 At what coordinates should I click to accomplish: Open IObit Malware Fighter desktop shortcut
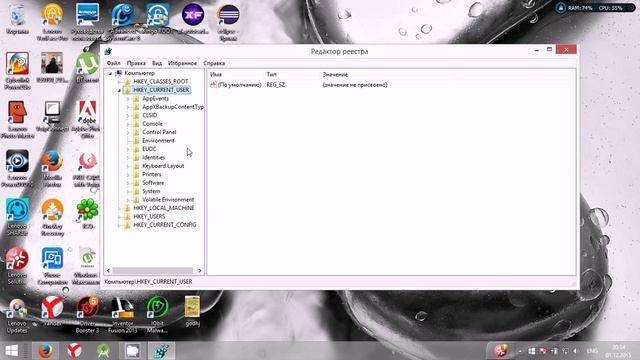click(x=158, y=314)
